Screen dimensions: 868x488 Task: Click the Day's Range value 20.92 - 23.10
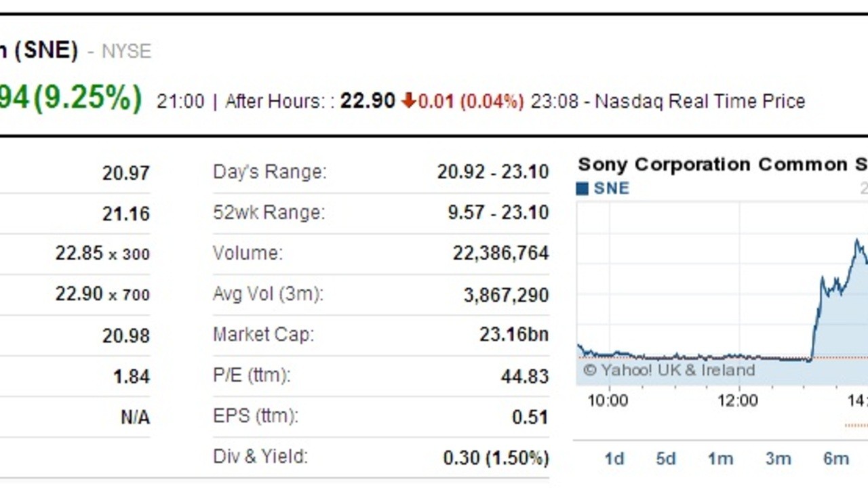(493, 171)
